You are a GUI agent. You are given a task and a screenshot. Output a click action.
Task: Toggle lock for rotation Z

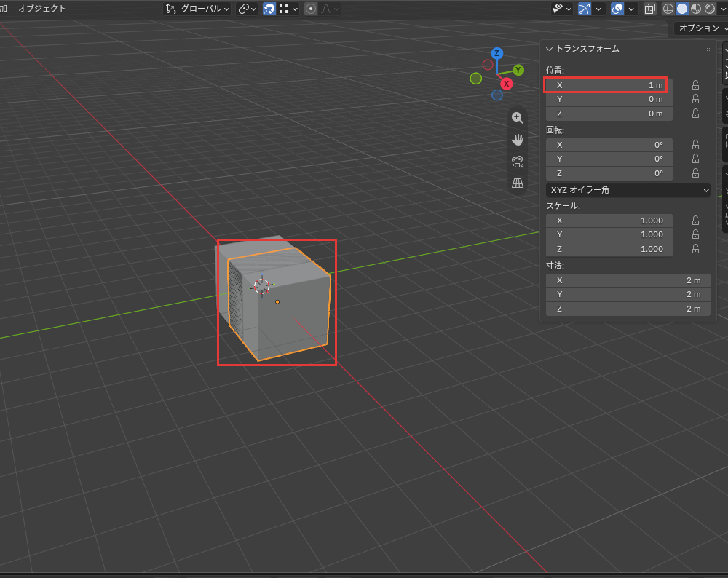click(695, 173)
